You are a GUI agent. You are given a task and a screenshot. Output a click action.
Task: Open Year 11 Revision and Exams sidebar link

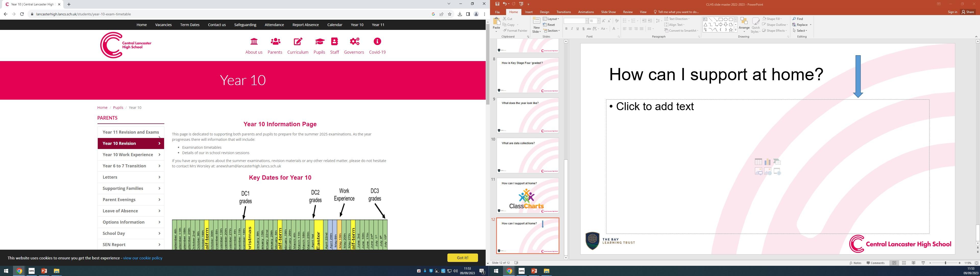point(131,132)
